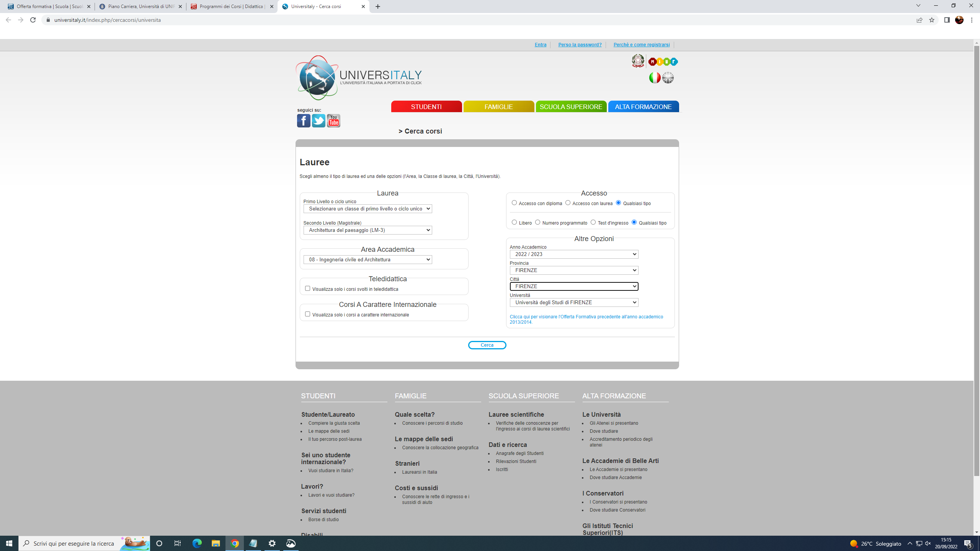Open the Universitaly Twitter icon
This screenshot has width=980, height=551.
318,121
